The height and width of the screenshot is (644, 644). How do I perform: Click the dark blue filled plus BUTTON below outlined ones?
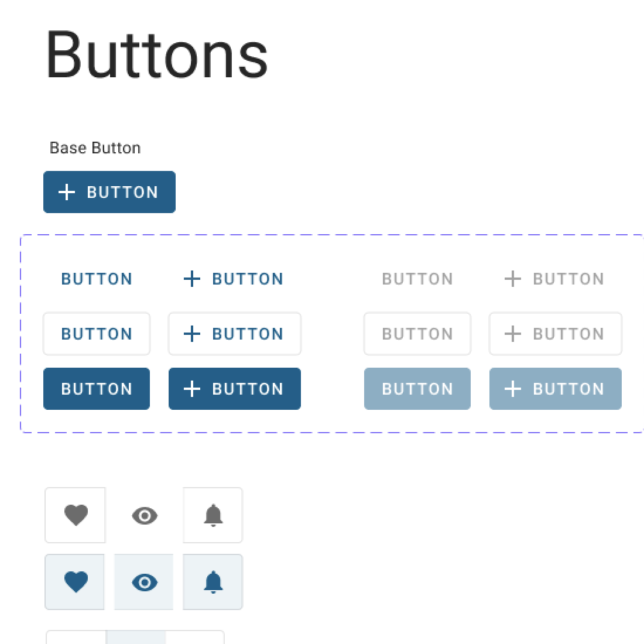tap(234, 389)
